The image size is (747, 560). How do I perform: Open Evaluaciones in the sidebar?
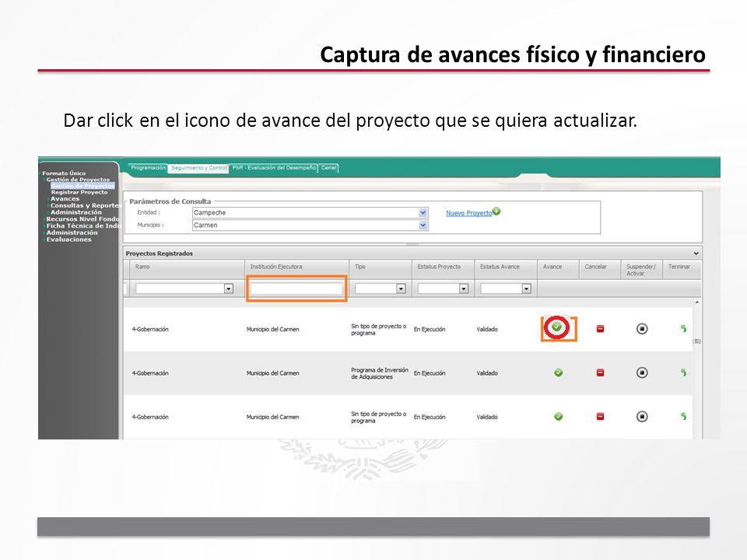click(x=68, y=240)
